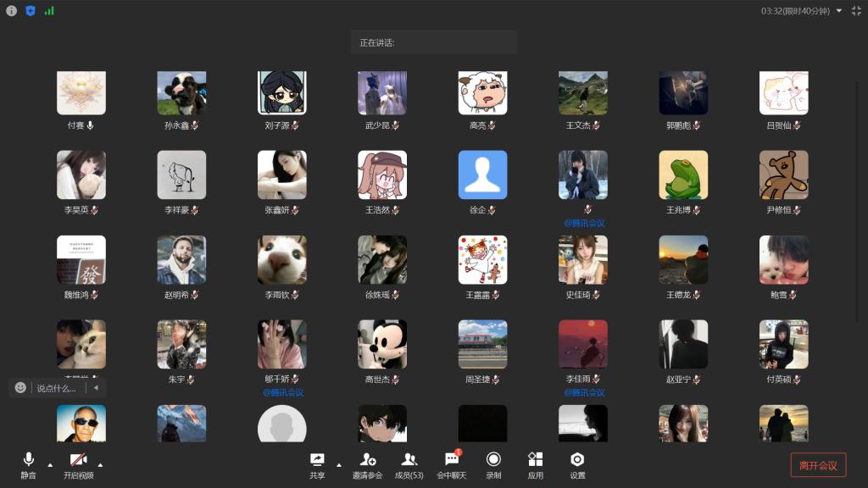Open the 成员(53) members list
The width and height of the screenshot is (868, 488).
click(x=409, y=464)
